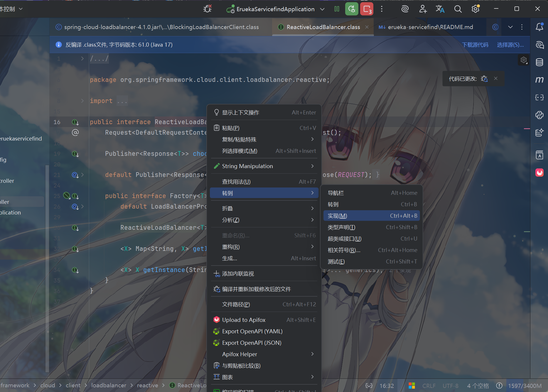The height and width of the screenshot is (392, 548).
Task: Close the ReactiveLoadBalancer.class tab
Action: pos(367,27)
